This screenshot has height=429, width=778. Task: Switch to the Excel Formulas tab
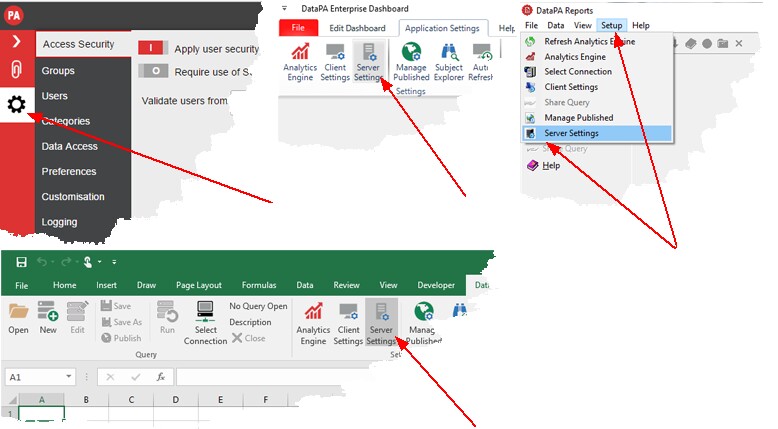(259, 285)
